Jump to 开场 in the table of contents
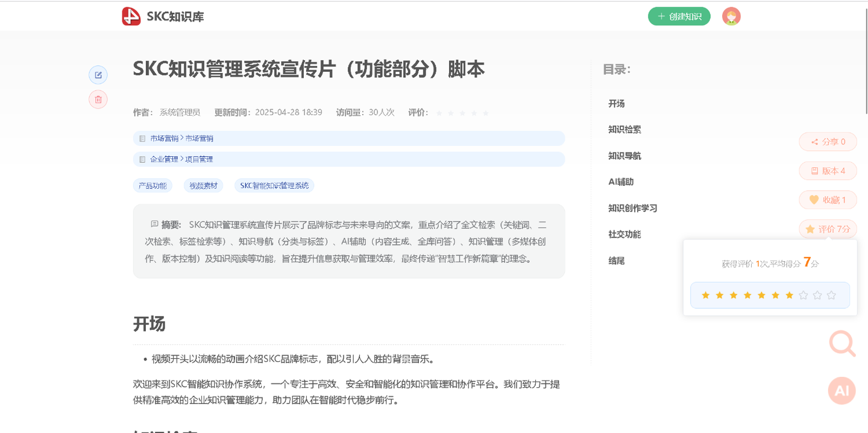The height and width of the screenshot is (433, 868). 617,104
